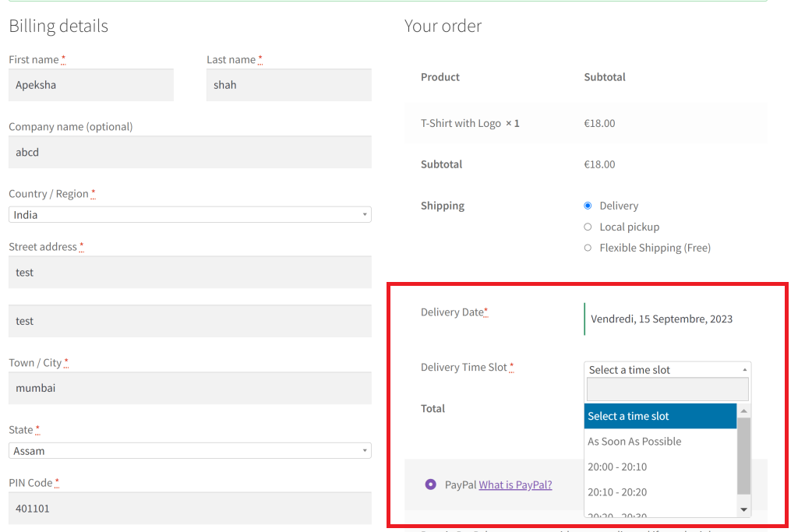Open the Country / Region dropdown
The width and height of the screenshot is (798, 532).
pos(189,215)
